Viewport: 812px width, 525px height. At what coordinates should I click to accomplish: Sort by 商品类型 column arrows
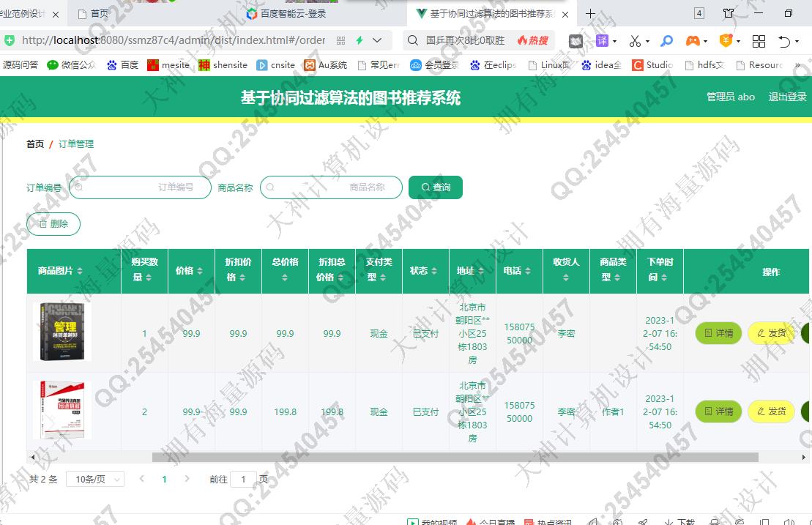click(617, 278)
